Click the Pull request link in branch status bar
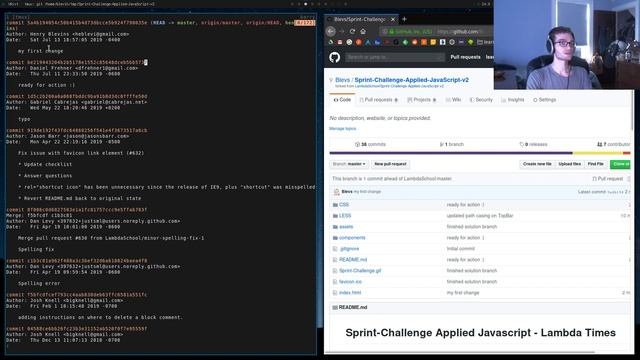 click(x=607, y=179)
